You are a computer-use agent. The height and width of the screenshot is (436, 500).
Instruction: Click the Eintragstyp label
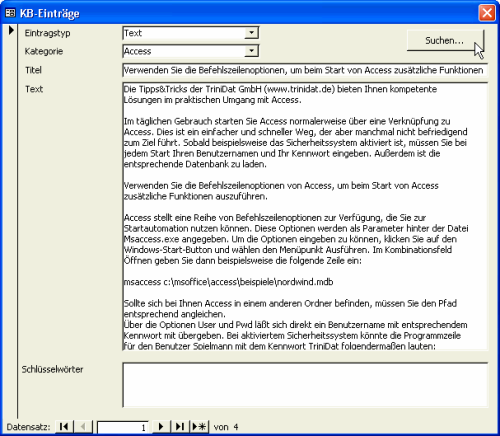tap(47, 33)
